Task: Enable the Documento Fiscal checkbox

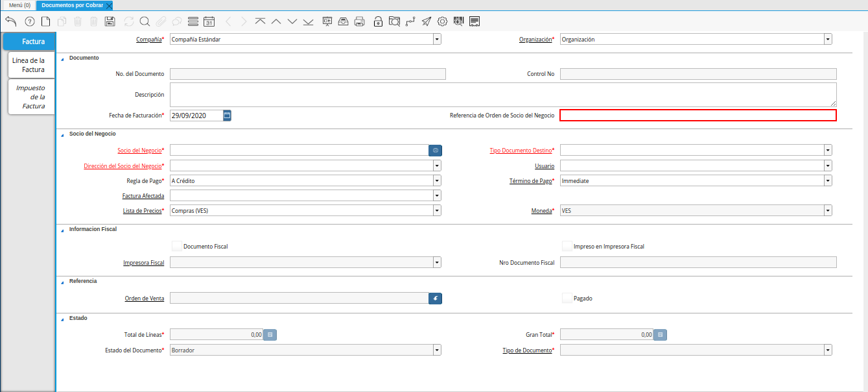Action: click(x=177, y=246)
